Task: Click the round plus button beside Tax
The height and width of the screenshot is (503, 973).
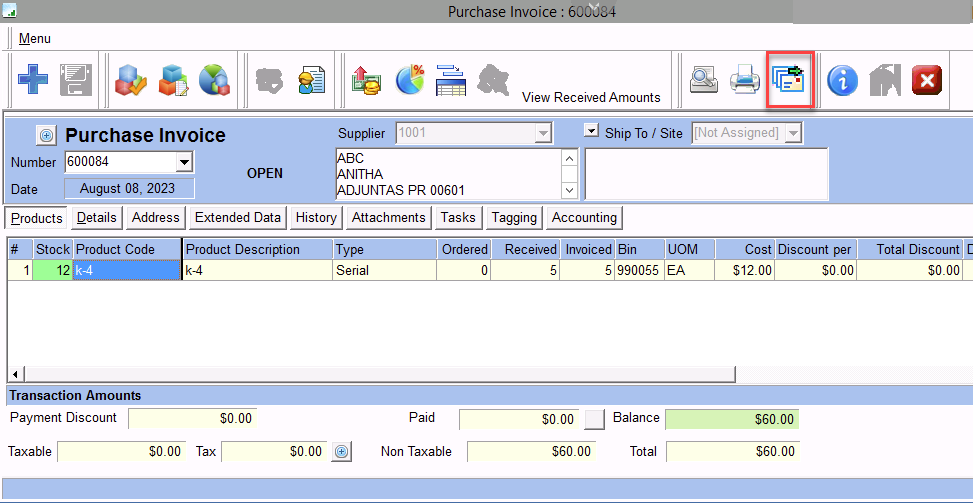Action: coord(342,452)
